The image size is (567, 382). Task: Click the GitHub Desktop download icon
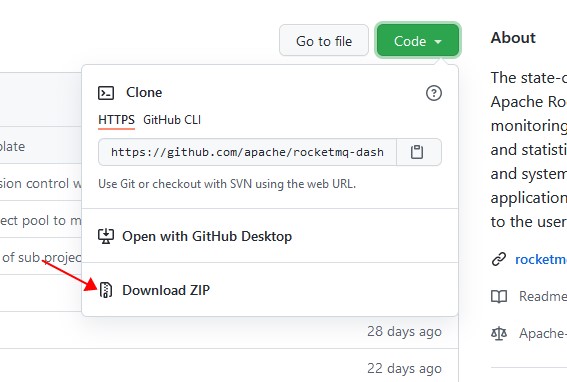tap(106, 236)
